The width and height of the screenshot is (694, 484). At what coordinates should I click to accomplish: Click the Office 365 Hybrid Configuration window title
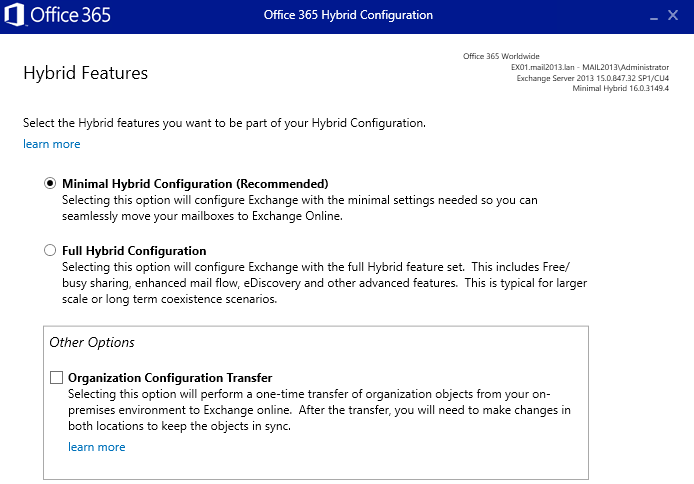point(348,15)
